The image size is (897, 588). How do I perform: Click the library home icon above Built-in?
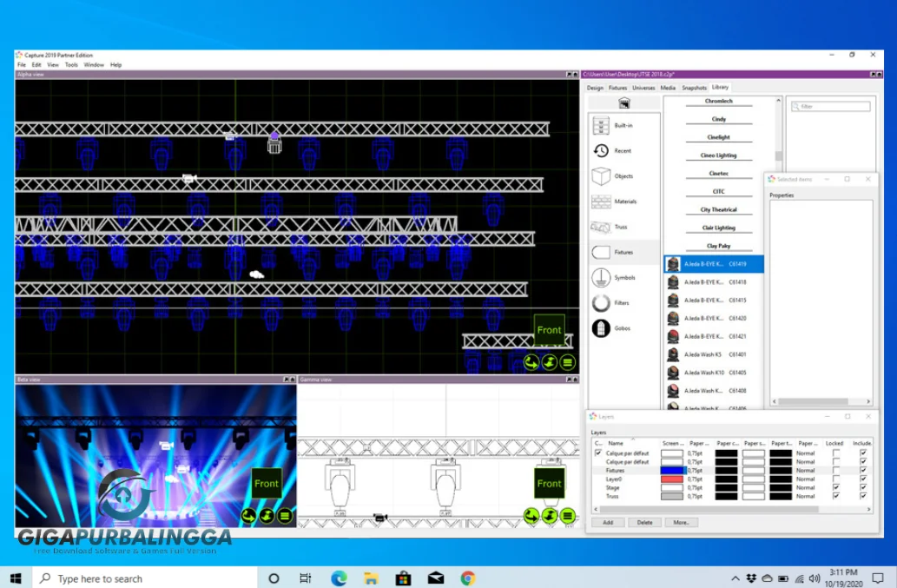[624, 103]
